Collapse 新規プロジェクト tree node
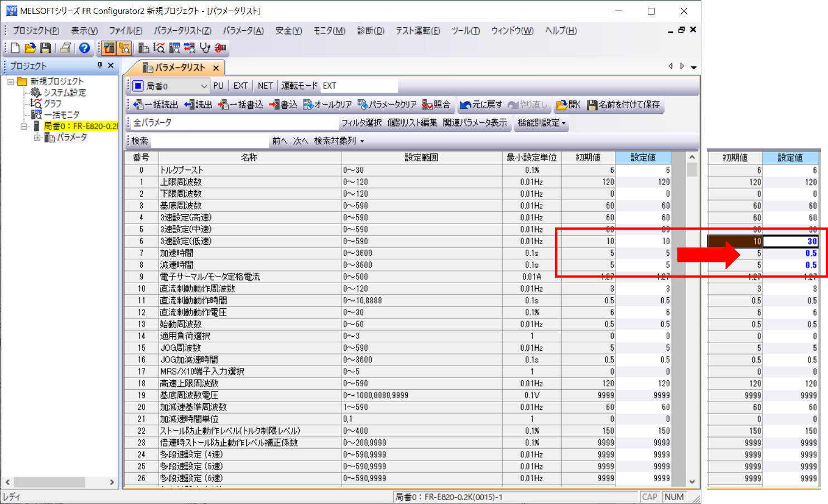 (x=11, y=81)
